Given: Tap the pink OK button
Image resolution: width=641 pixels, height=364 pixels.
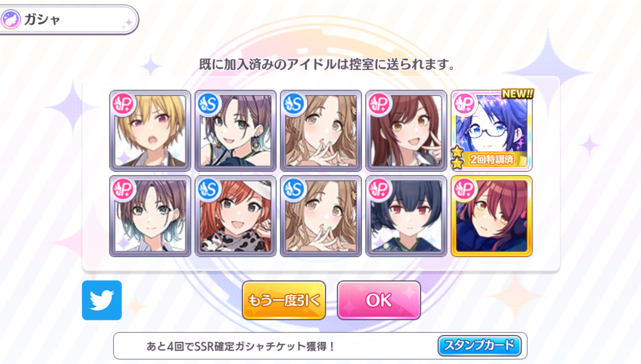Looking at the screenshot, I should click(379, 300).
